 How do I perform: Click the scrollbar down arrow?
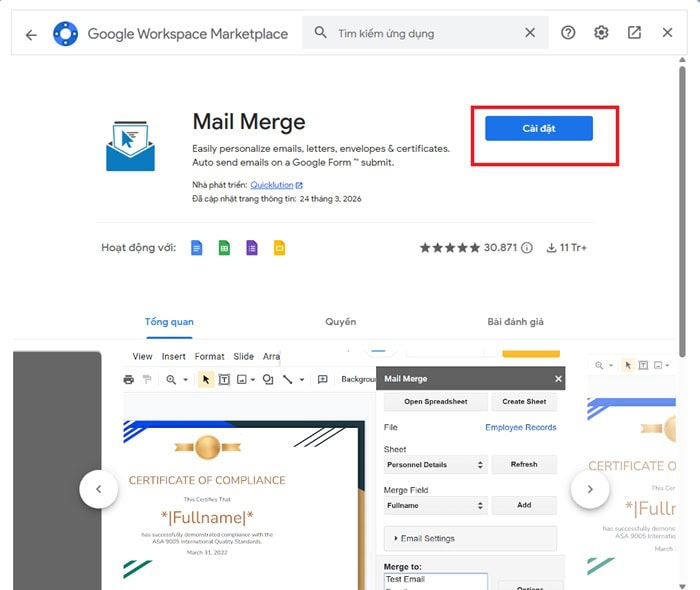tap(682, 586)
